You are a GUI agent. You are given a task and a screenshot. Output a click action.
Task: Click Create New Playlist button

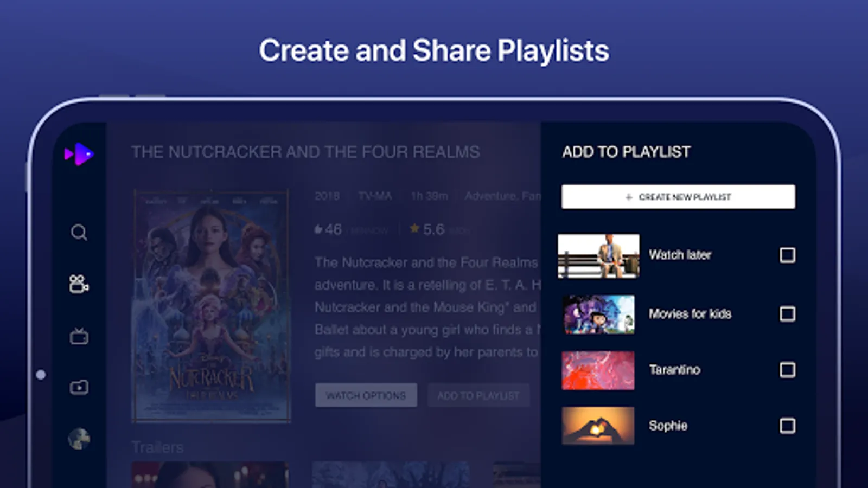click(678, 197)
